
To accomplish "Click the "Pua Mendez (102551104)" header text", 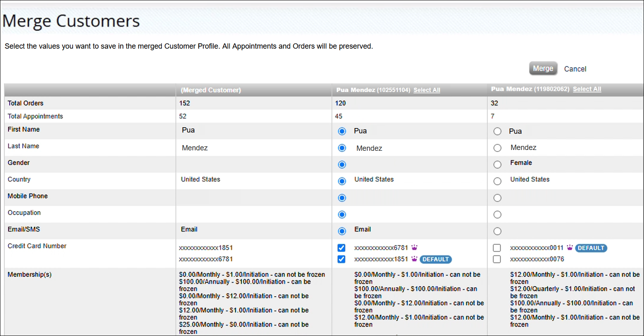I will (373, 90).
